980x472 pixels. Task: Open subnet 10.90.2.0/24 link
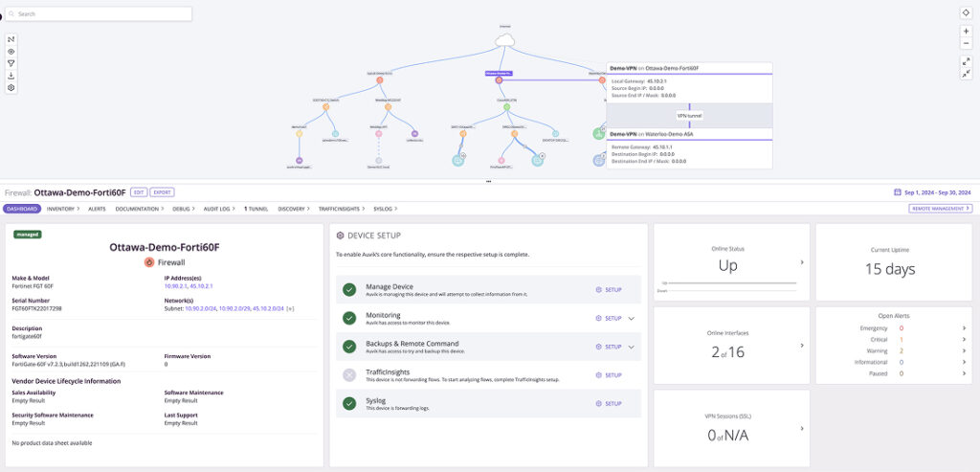click(x=201, y=308)
